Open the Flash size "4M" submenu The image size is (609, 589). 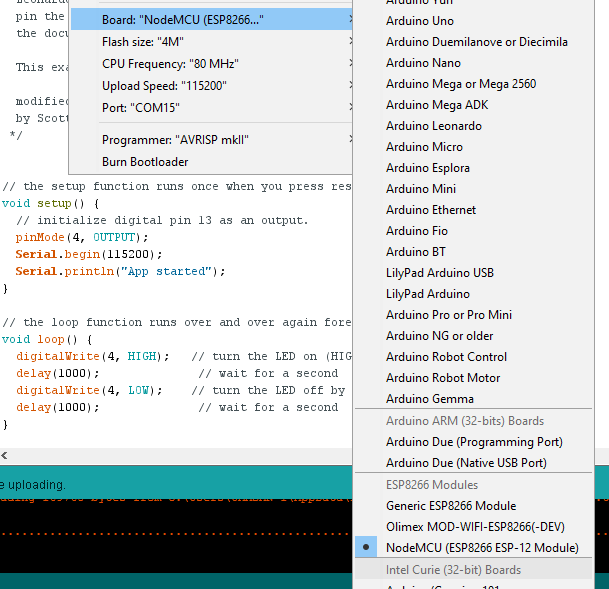pos(212,42)
